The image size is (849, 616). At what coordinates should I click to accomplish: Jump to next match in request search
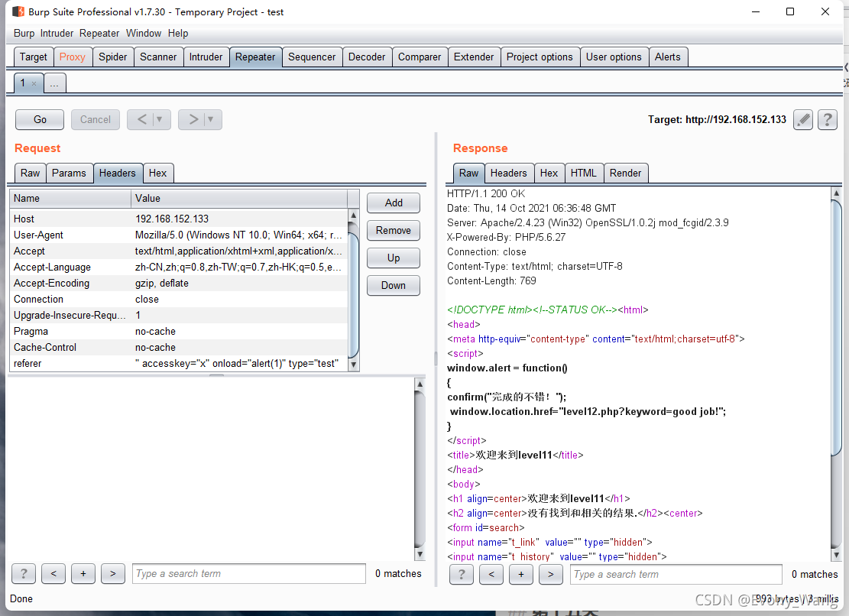(112, 574)
